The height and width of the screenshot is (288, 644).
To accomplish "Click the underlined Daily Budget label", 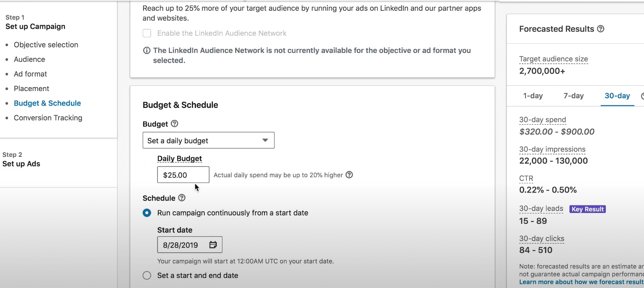I will [180, 158].
